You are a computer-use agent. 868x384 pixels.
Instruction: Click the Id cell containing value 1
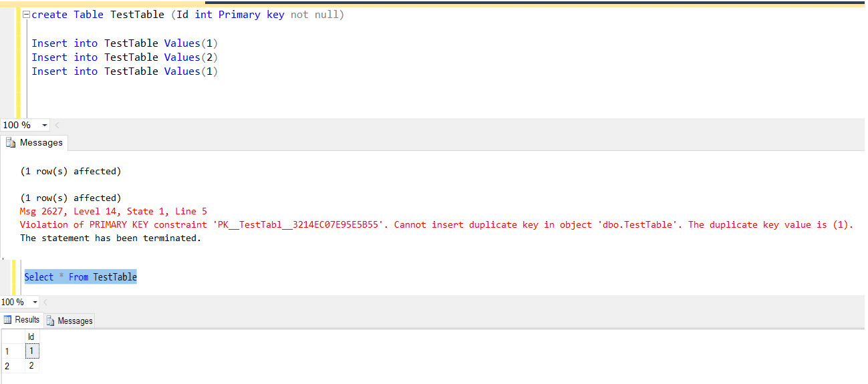pos(31,351)
